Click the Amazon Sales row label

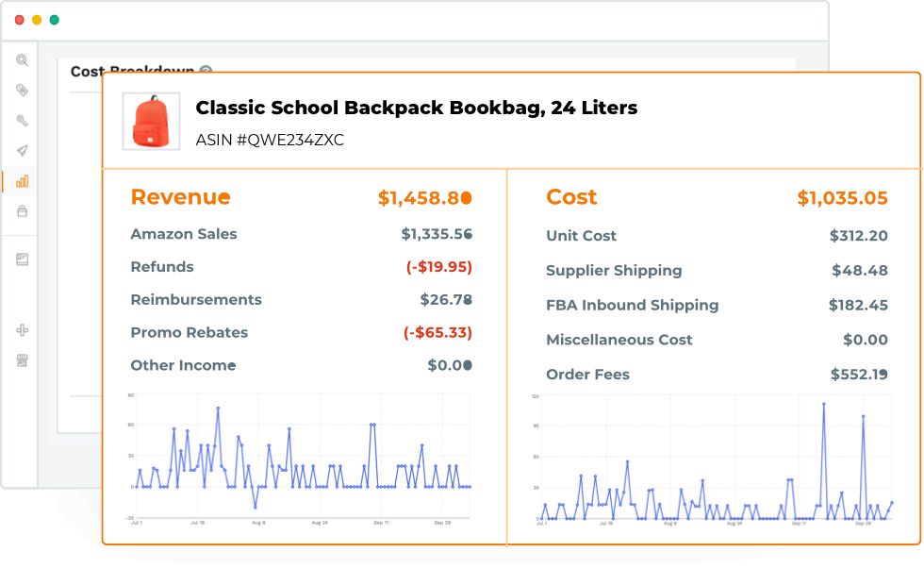pos(184,234)
